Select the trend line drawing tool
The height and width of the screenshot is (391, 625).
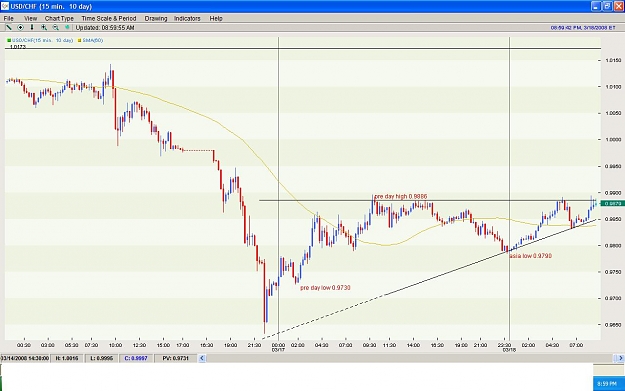coord(8,28)
